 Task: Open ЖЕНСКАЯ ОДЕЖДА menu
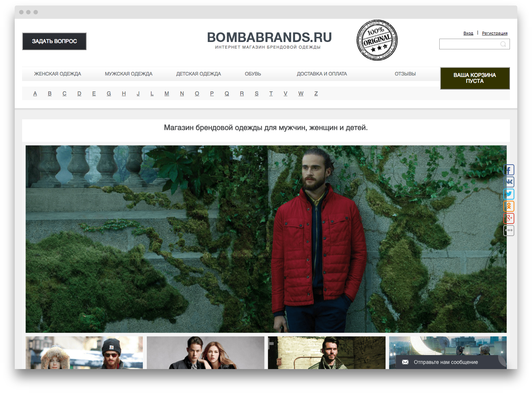click(x=57, y=74)
